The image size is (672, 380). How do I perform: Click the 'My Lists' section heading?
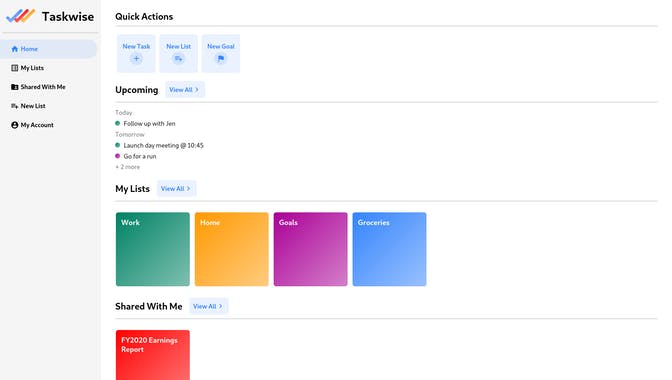pyautogui.click(x=132, y=189)
